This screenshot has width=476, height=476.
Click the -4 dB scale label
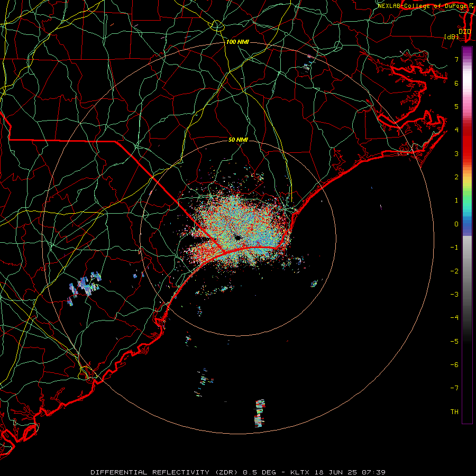point(454,318)
